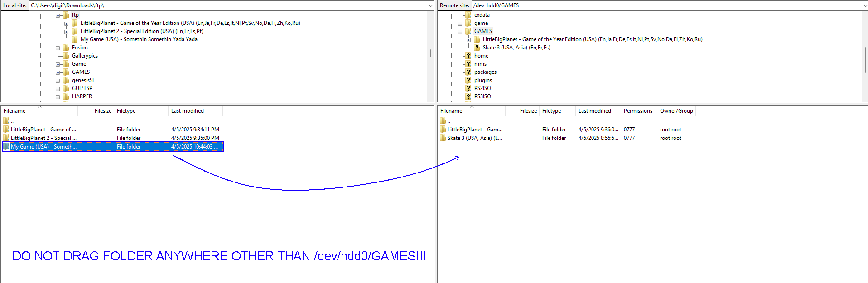Select Skate 3 (USA, Asia) (En,Fr,Es) in remote tree
This screenshot has height=283, width=868.
click(x=516, y=48)
